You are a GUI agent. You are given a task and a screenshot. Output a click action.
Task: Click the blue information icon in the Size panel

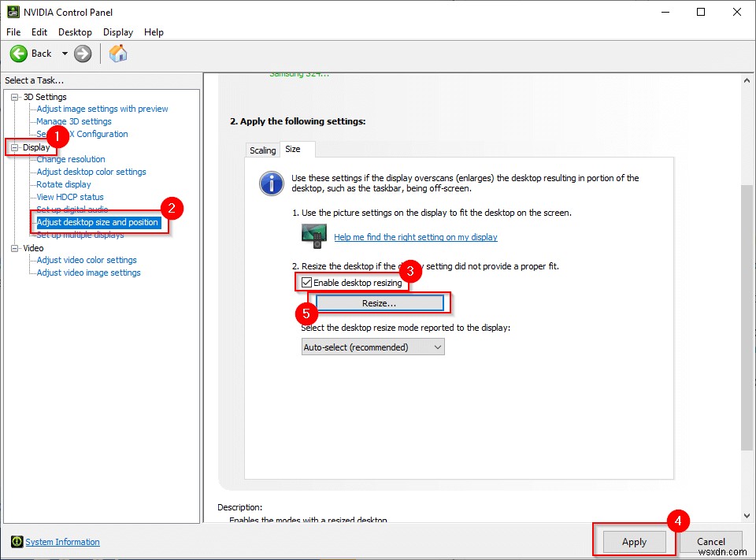click(271, 183)
